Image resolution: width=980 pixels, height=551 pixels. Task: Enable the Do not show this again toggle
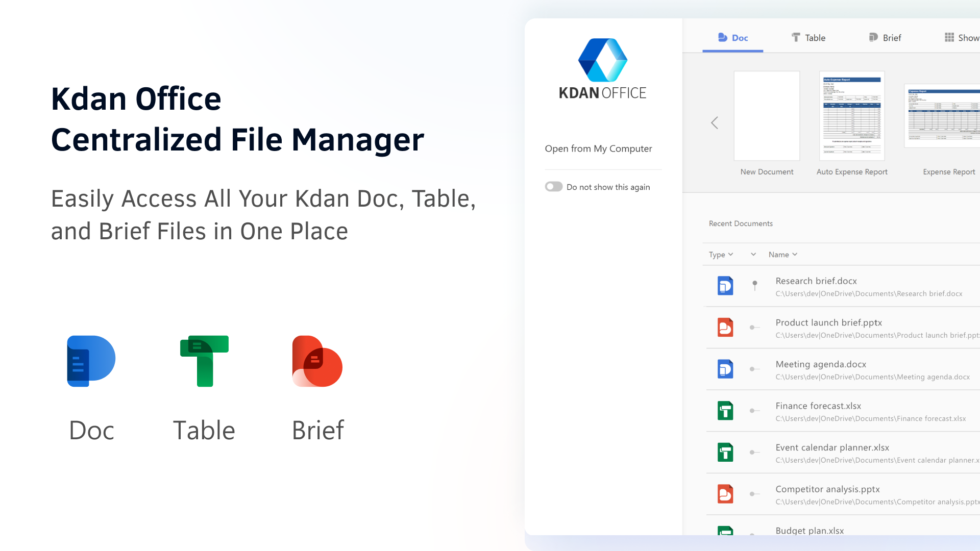pyautogui.click(x=553, y=186)
